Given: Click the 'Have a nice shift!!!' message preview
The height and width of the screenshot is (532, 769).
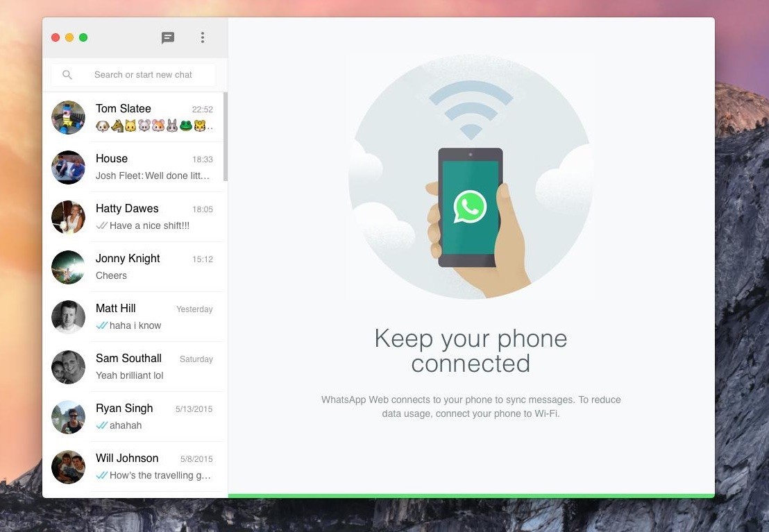Looking at the screenshot, I should click(x=150, y=225).
